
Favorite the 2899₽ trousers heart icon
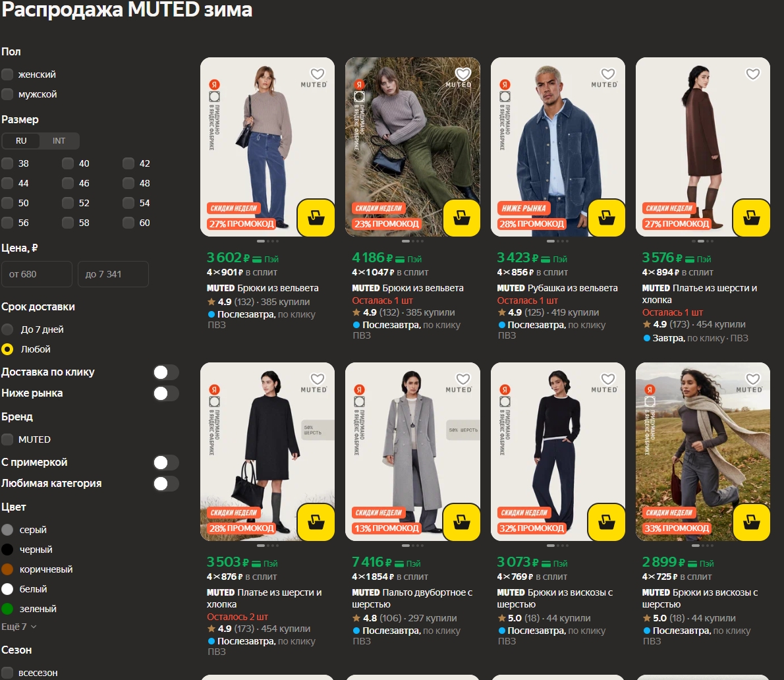753,379
